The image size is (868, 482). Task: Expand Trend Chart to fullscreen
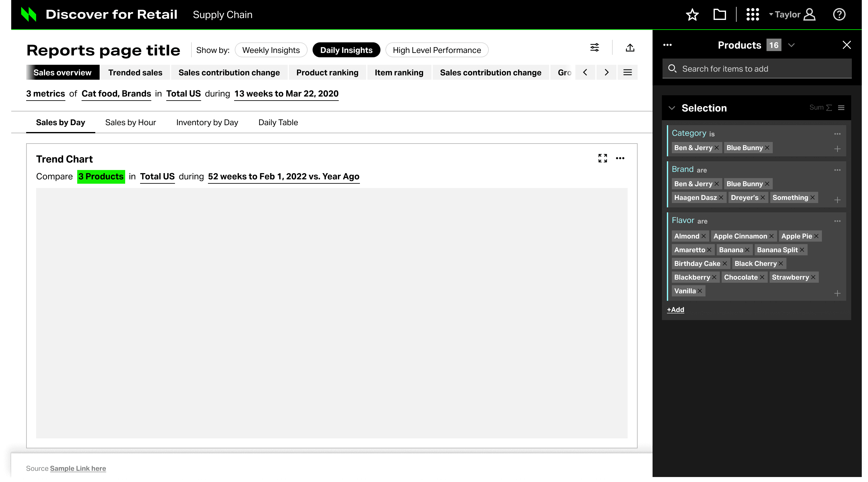click(602, 158)
